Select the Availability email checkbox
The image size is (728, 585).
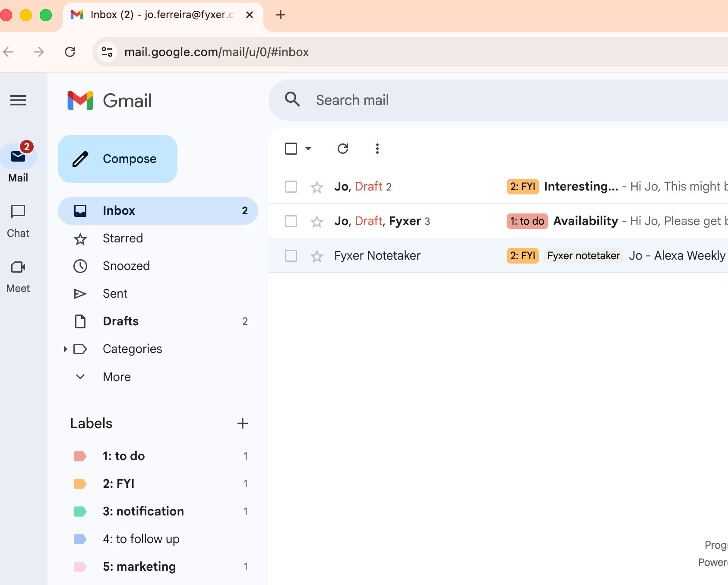[291, 221]
